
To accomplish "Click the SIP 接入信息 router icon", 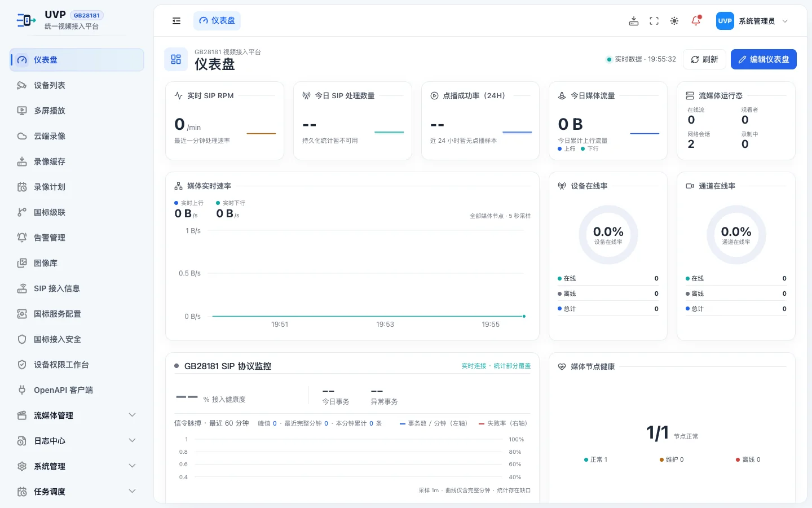I will [22, 288].
